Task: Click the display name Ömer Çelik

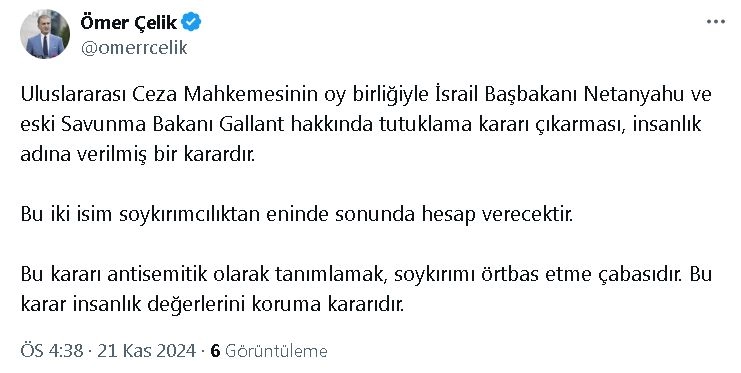Action: tap(129, 22)
